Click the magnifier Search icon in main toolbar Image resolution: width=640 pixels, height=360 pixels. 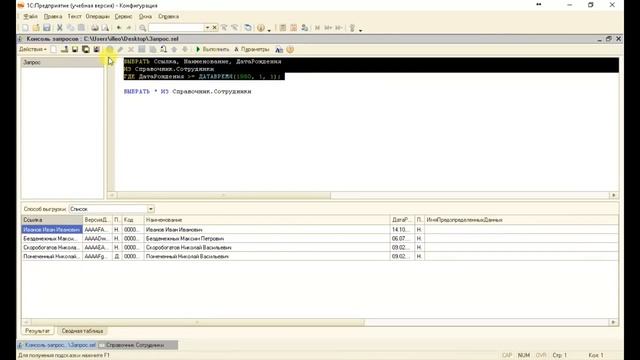(x=142, y=28)
